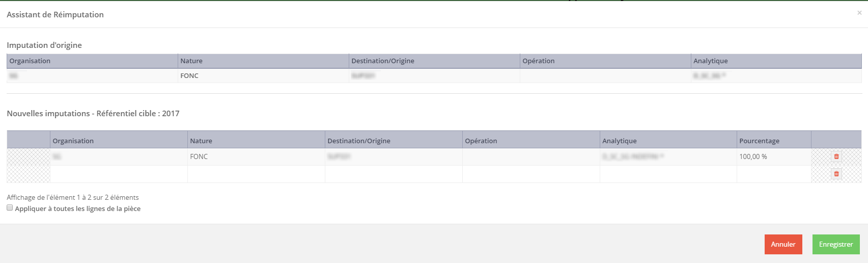Click Analytique header in Nouvelles imputations table
This screenshot has height=263, width=868.
point(620,141)
